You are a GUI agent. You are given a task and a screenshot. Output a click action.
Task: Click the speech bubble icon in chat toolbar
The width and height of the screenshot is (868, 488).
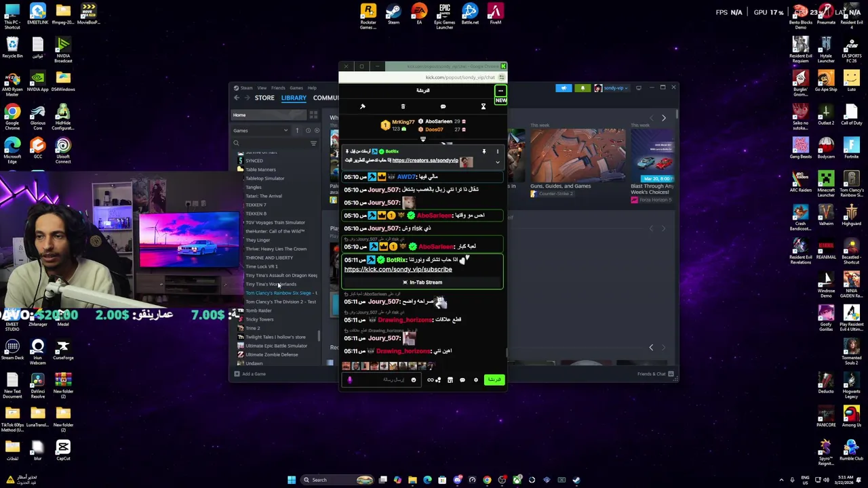point(443,106)
